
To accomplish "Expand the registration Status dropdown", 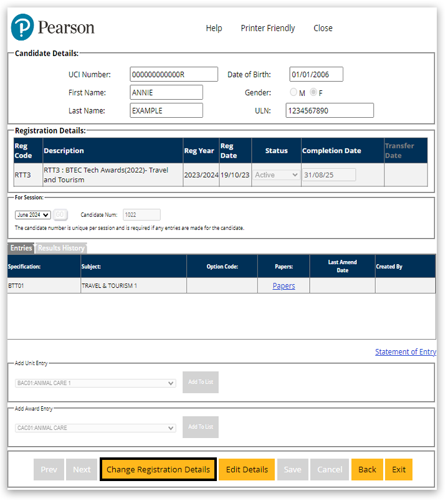I will tap(277, 175).
